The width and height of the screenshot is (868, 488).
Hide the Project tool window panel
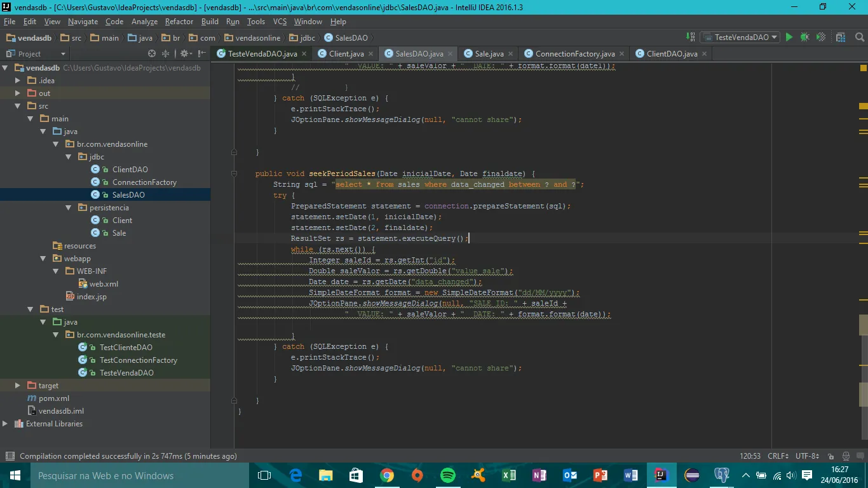pyautogui.click(x=201, y=54)
